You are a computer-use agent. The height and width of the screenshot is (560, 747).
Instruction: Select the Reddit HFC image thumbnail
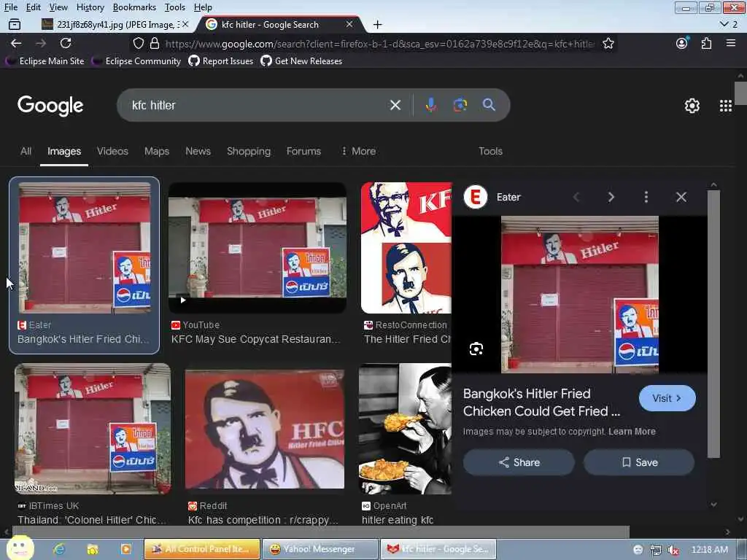tap(265, 429)
